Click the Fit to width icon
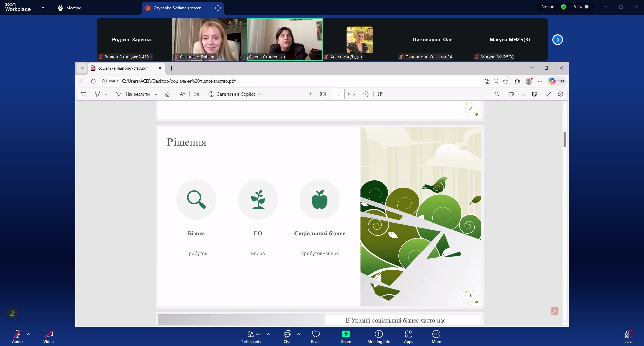Viewport: 644px width, 346px height. (323, 94)
